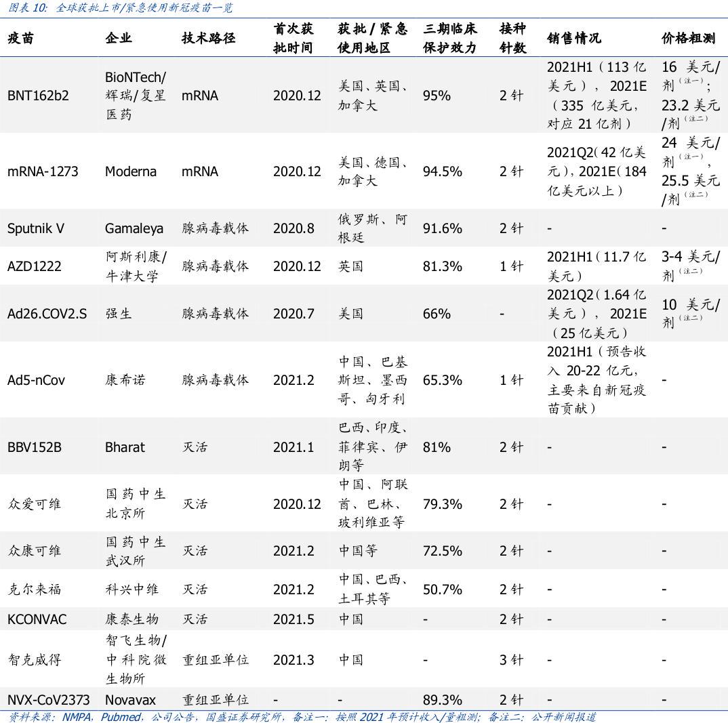Select the 2021H1 (11.7亿美元) sales cell

tap(596, 266)
